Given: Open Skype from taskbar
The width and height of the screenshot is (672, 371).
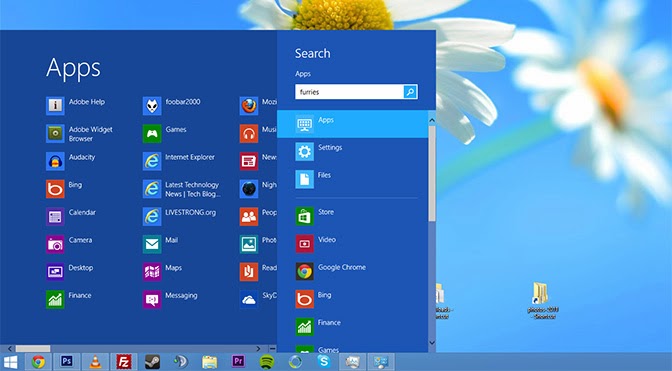Looking at the screenshot, I should (324, 362).
